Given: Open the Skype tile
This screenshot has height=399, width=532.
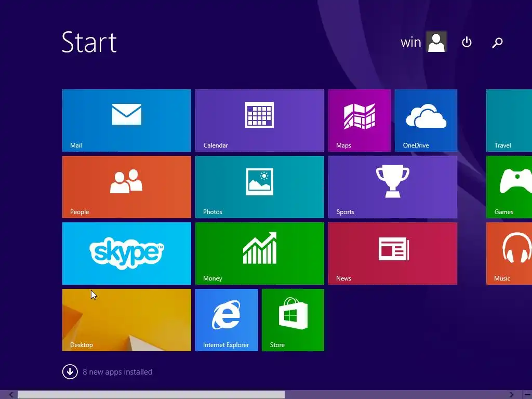Looking at the screenshot, I should [x=127, y=254].
